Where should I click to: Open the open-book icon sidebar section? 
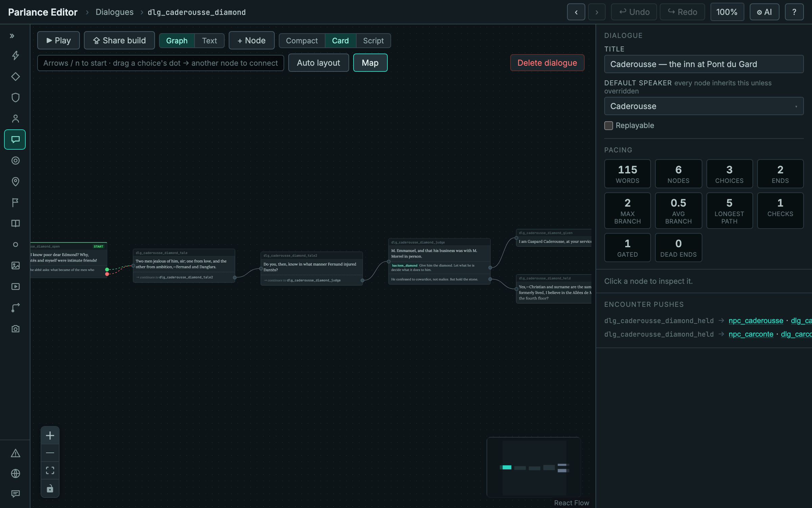15,224
